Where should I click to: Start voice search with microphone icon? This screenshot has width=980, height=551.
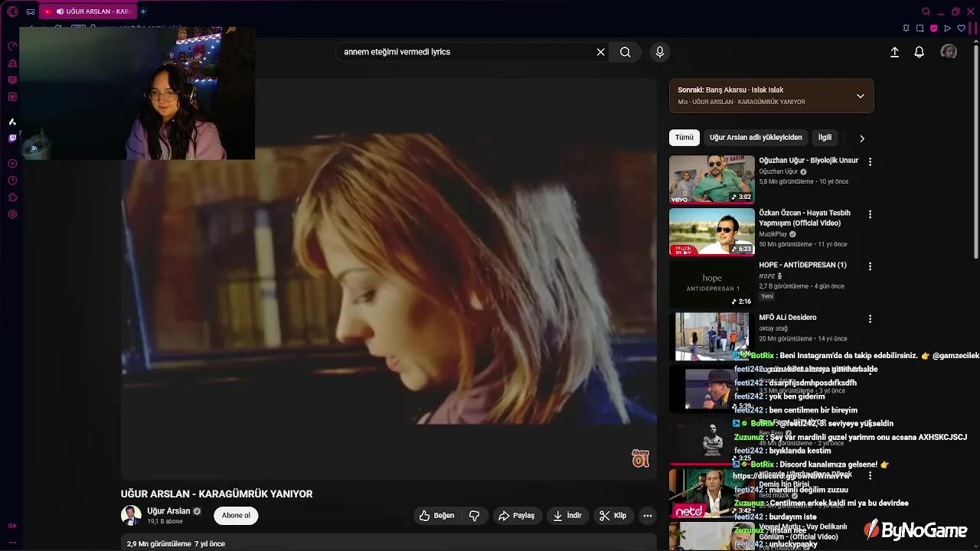coord(660,52)
